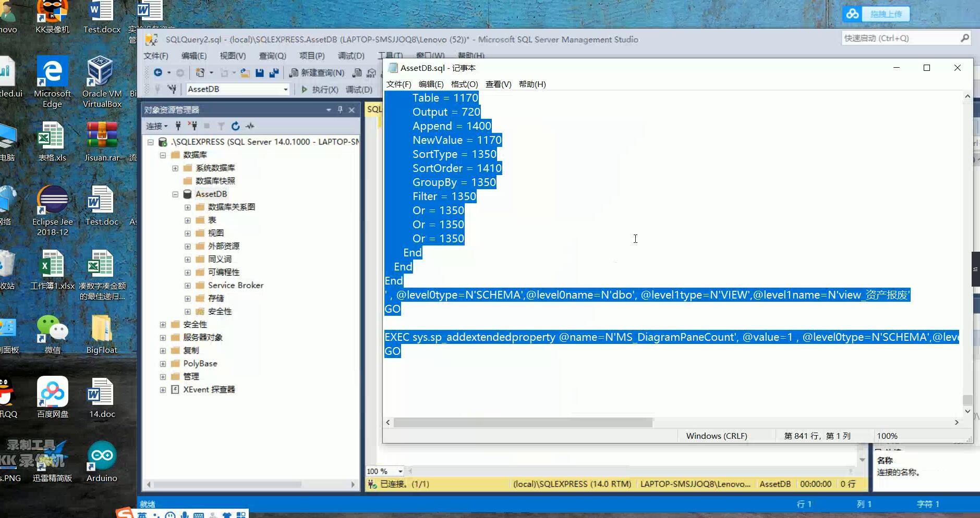The width and height of the screenshot is (980, 518).
Task: Click the Notepad scroll-up arrow
Action: point(967,96)
